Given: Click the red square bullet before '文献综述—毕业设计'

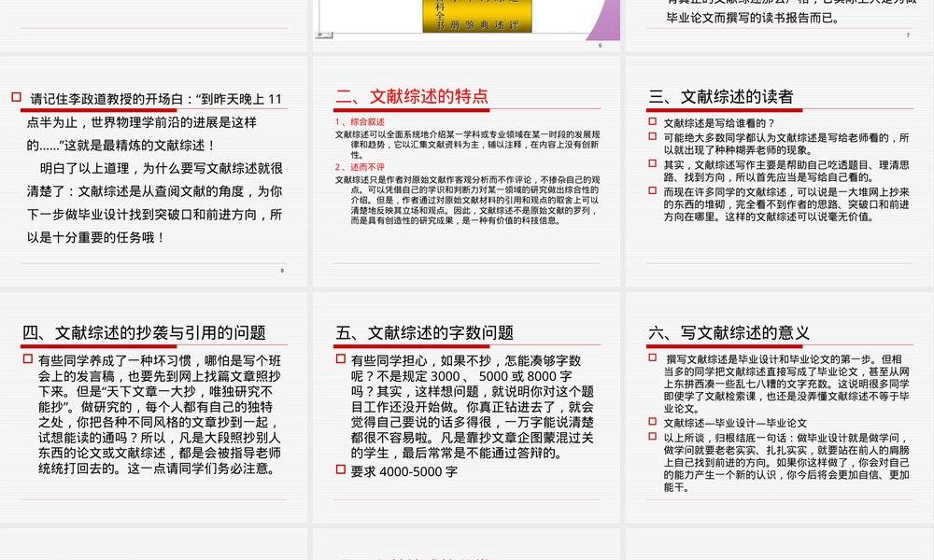Looking at the screenshot, I should coord(652,421).
